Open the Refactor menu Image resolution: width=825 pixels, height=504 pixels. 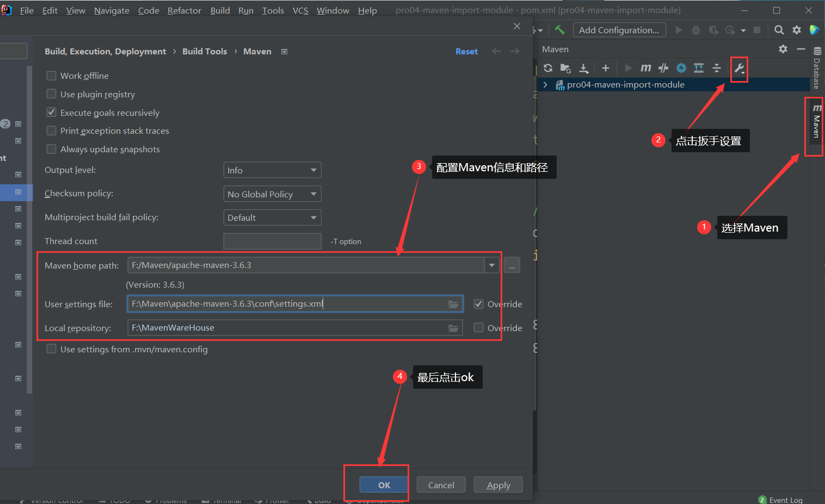[x=184, y=10]
